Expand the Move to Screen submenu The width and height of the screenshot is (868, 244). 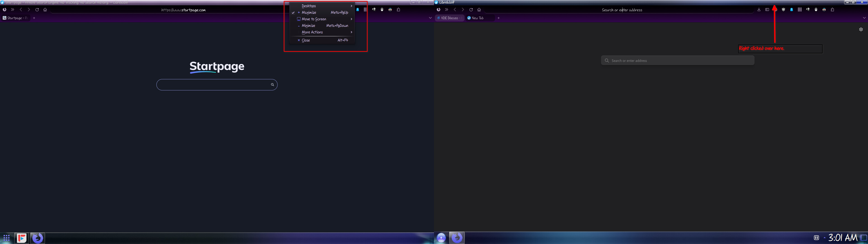tap(322, 19)
